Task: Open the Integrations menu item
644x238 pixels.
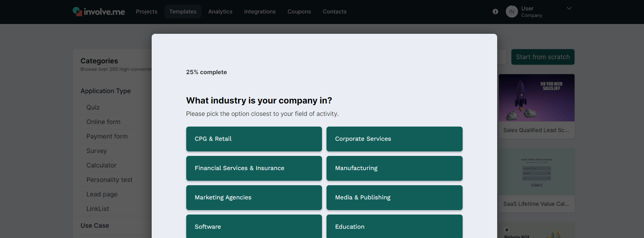Action: (x=260, y=12)
